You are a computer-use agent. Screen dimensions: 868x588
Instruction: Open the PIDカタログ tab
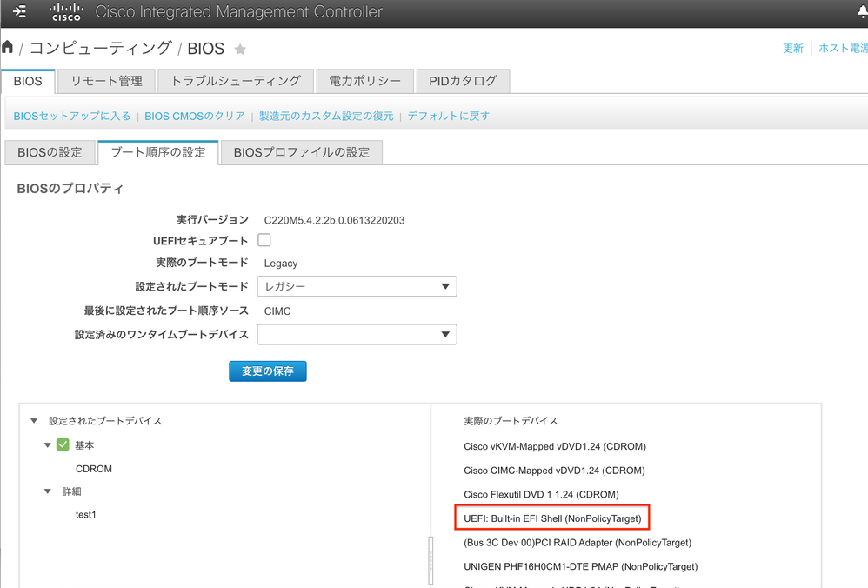coord(463,82)
